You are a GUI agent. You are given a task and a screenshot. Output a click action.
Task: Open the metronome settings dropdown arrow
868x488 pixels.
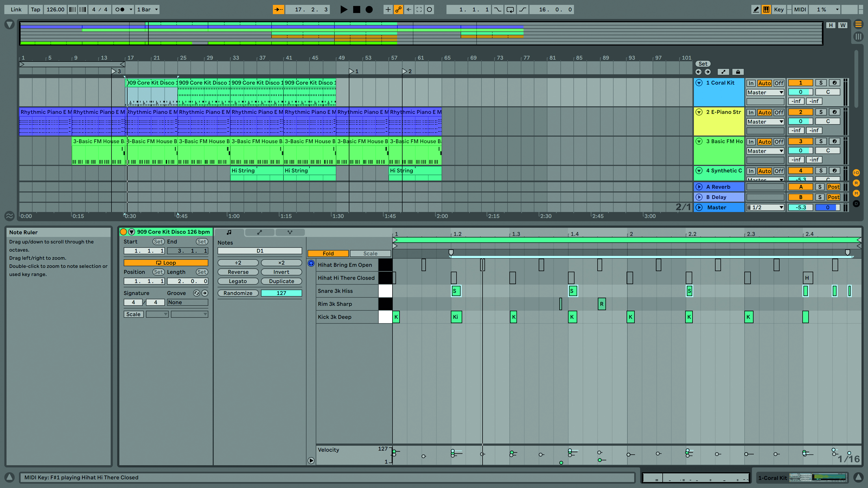pyautogui.click(x=131, y=9)
